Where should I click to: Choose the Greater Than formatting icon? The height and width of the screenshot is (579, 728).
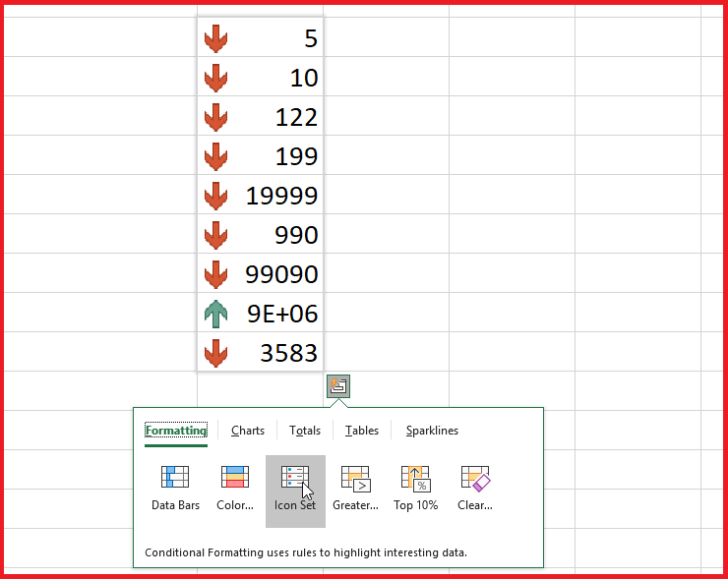click(x=355, y=479)
